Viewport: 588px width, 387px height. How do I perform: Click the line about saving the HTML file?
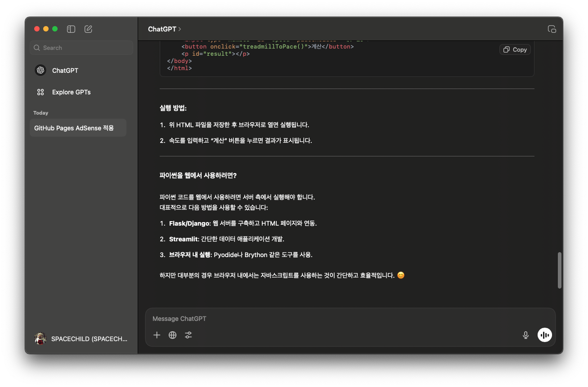click(239, 125)
